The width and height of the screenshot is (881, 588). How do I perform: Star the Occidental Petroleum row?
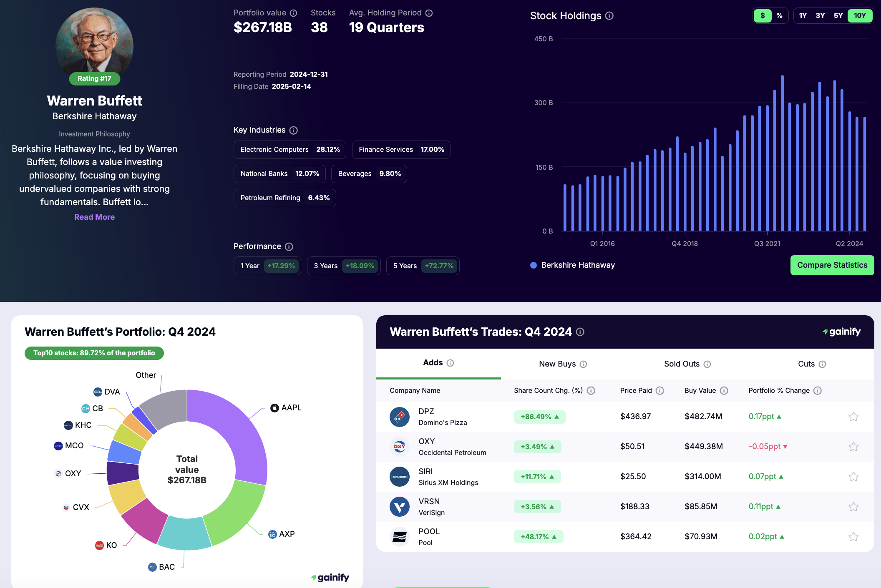853,447
